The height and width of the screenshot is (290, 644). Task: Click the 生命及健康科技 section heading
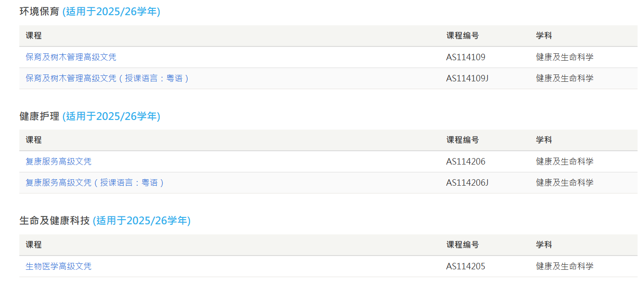[x=55, y=221]
